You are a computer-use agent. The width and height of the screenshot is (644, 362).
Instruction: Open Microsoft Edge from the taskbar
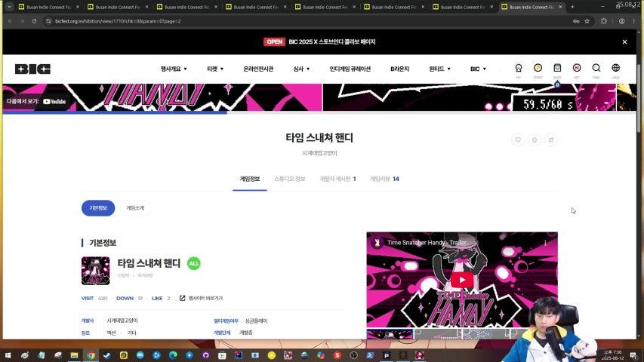tap(173, 355)
